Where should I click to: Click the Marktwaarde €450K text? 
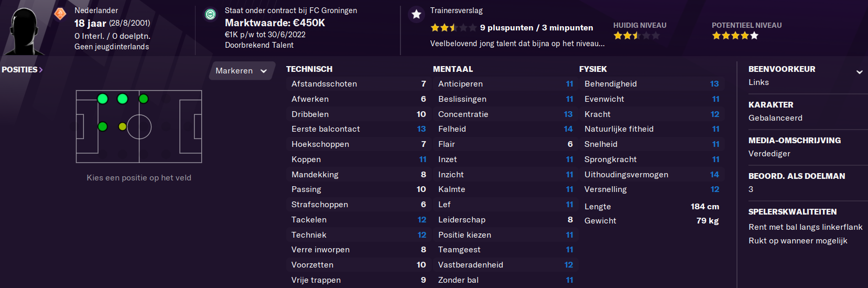(275, 23)
